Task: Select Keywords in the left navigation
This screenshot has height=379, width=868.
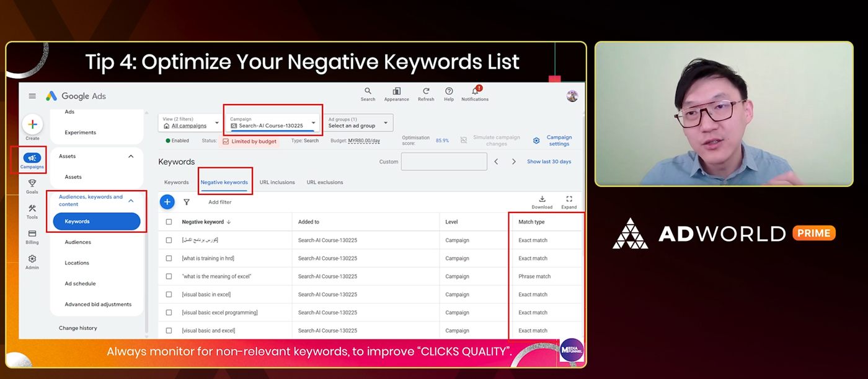Action: [x=97, y=221]
